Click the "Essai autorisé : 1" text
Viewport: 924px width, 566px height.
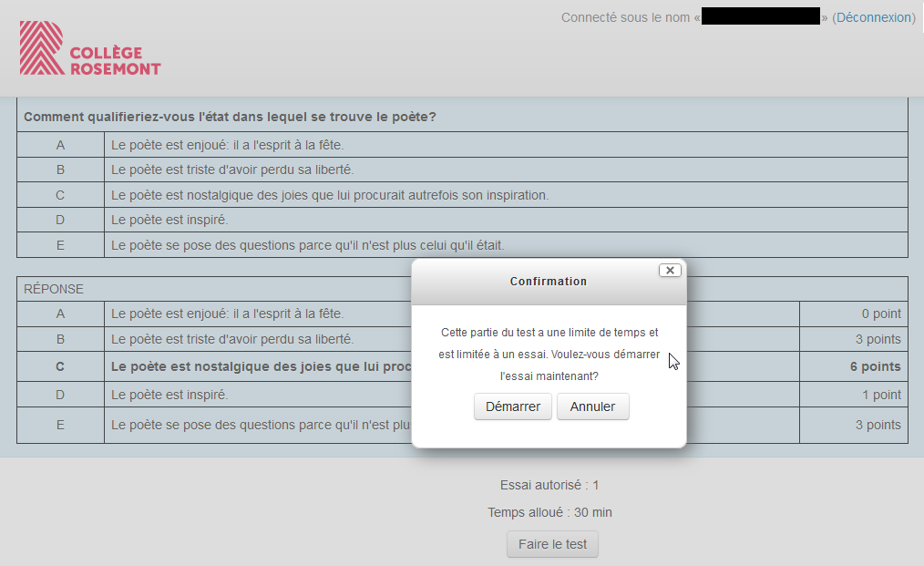click(x=549, y=485)
